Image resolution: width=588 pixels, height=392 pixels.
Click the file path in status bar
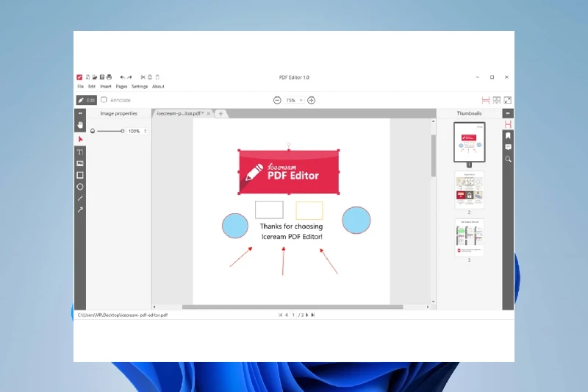(x=123, y=315)
